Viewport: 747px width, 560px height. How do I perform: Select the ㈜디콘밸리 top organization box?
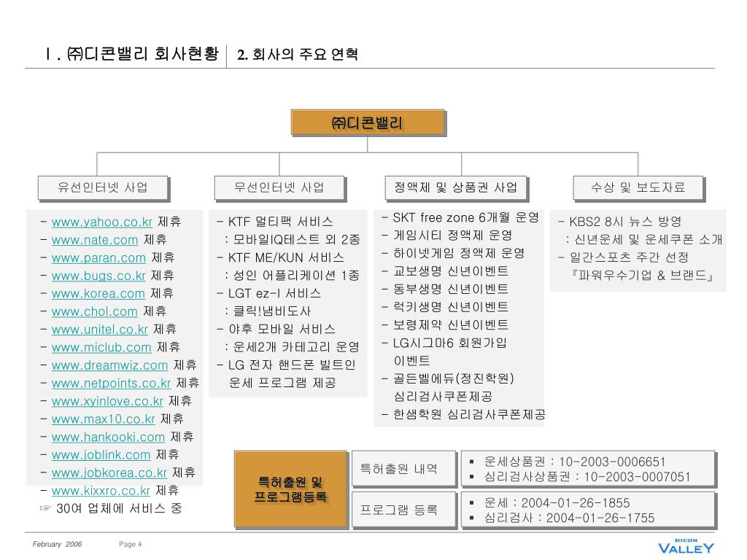click(368, 122)
